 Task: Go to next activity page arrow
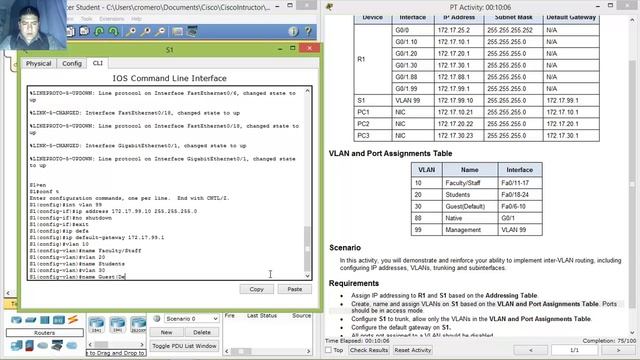pos(618,350)
